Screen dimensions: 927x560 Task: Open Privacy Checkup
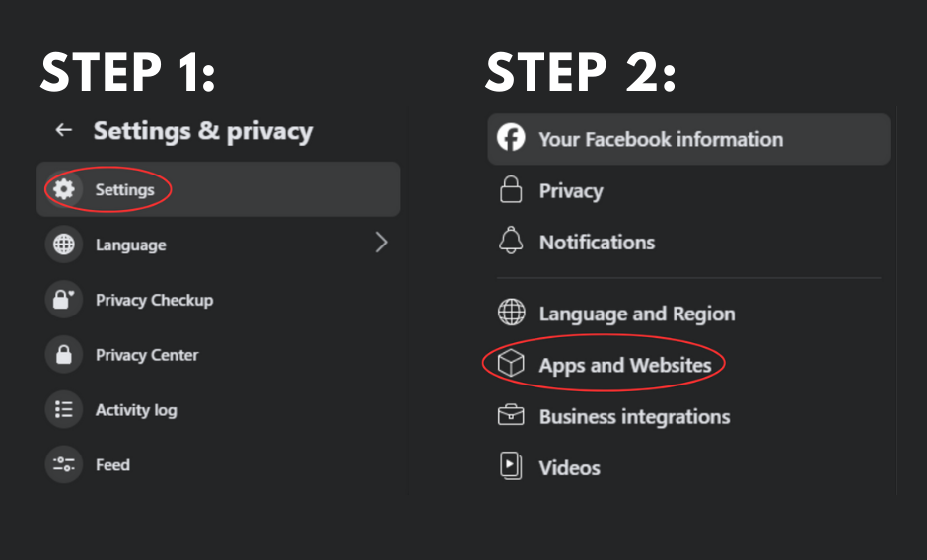(x=154, y=300)
